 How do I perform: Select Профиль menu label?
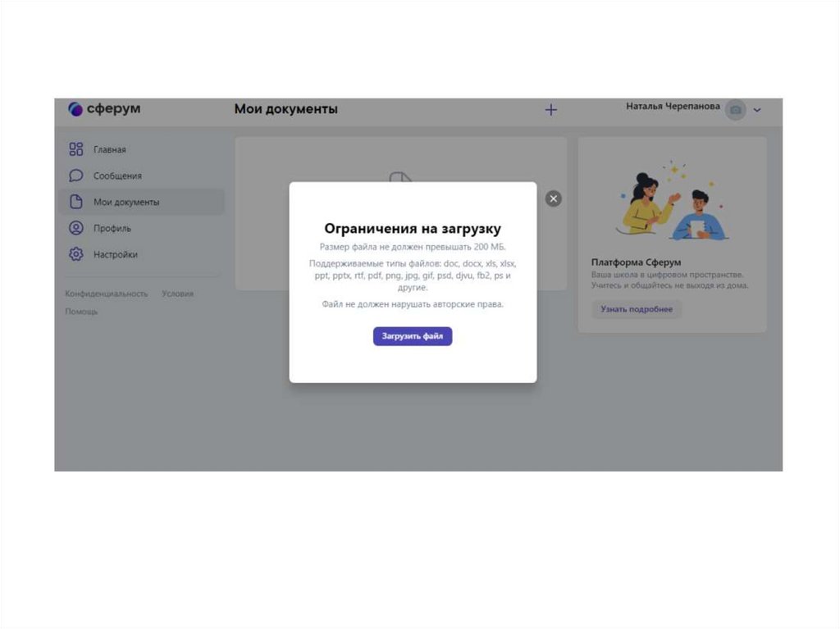pos(112,228)
